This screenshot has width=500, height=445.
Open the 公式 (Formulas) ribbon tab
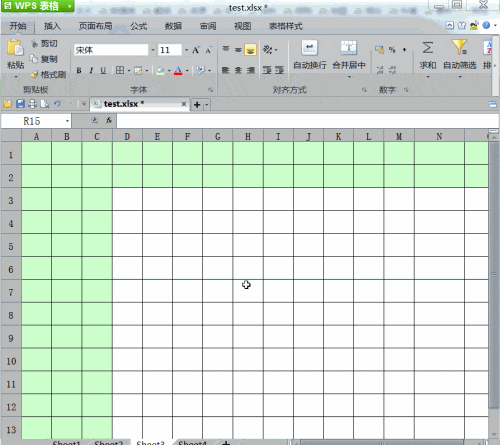click(x=139, y=26)
